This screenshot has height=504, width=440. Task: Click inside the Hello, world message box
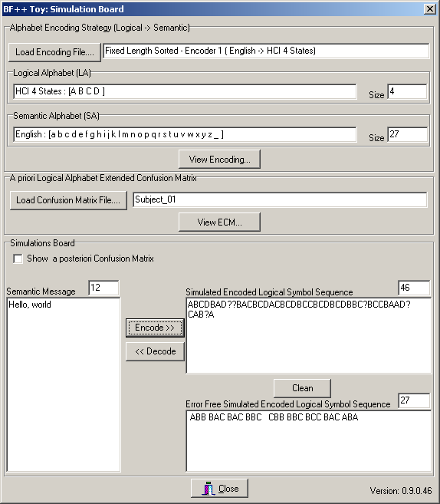pyautogui.click(x=64, y=385)
